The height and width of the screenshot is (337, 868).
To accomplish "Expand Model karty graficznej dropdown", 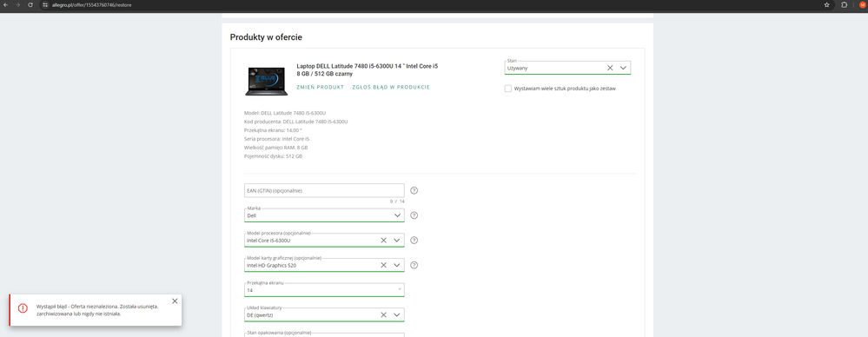I will (x=397, y=265).
